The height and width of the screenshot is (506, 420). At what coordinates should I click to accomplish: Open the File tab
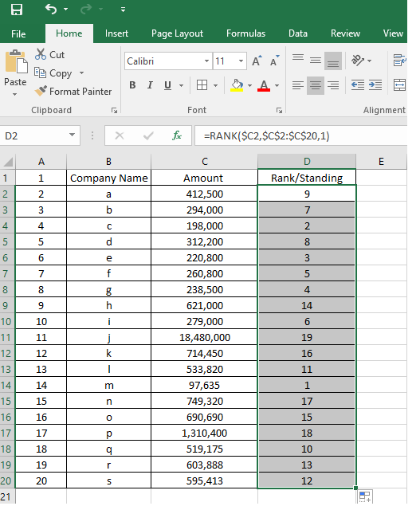click(x=18, y=33)
